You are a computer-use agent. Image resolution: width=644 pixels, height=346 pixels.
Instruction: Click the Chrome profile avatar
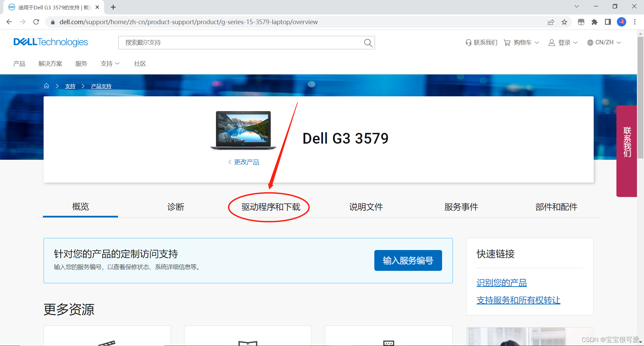[622, 22]
